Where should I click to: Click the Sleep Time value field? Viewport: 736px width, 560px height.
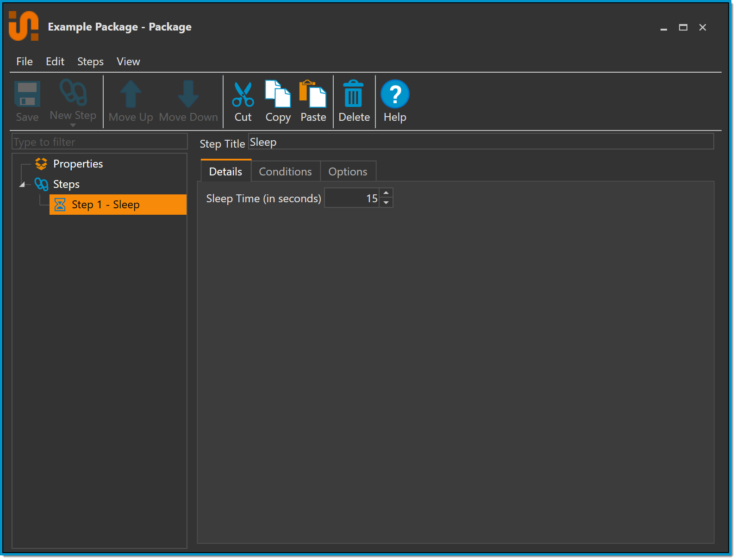pyautogui.click(x=352, y=198)
